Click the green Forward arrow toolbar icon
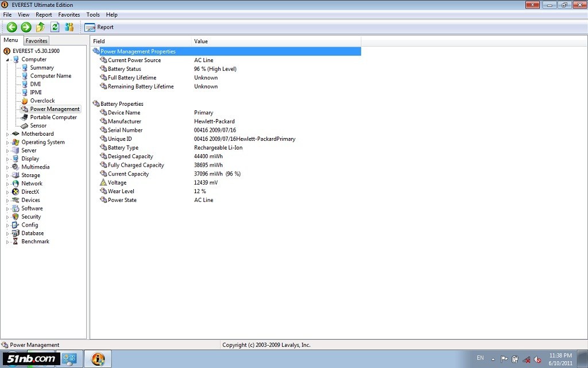This screenshot has height=368, width=588. tap(26, 27)
